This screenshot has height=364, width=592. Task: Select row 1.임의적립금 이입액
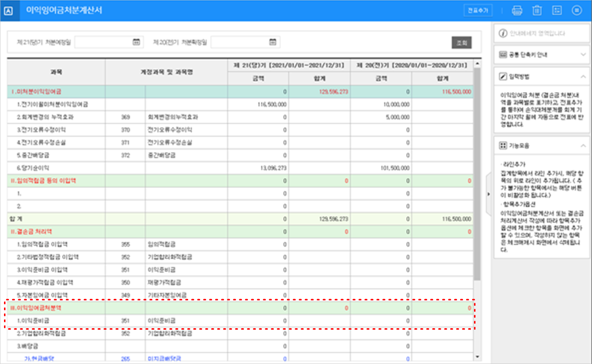[42, 245]
